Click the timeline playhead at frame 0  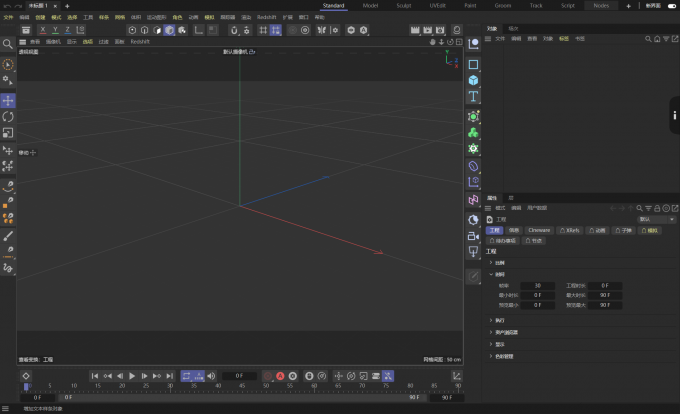point(26,386)
